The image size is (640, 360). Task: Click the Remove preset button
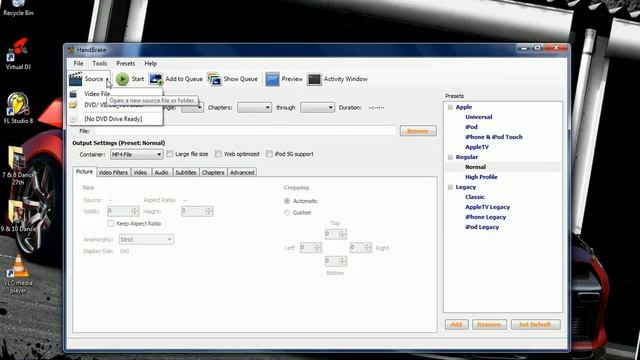coord(489,324)
